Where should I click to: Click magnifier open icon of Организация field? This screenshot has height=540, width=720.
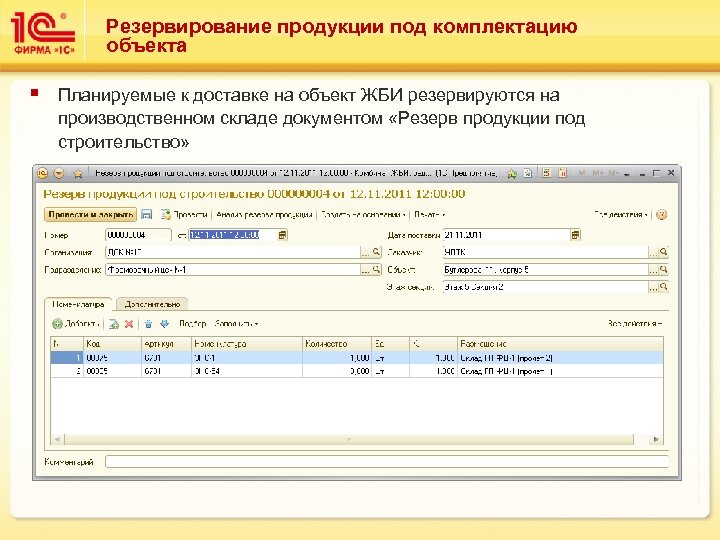tap(376, 252)
